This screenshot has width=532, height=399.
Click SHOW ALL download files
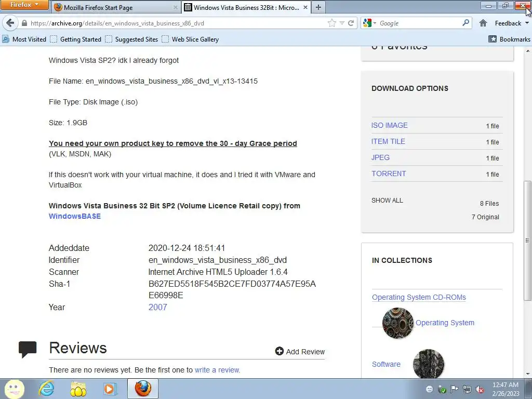pos(387,201)
